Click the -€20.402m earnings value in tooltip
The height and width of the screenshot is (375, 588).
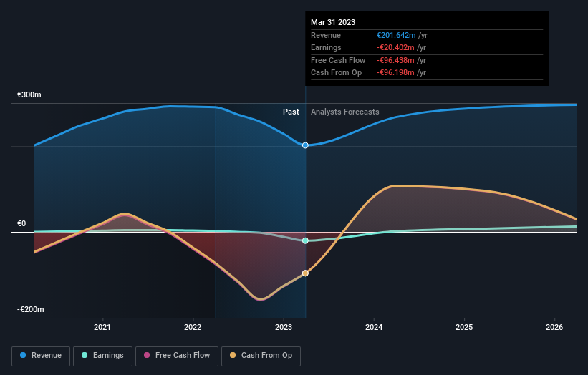tap(395, 47)
